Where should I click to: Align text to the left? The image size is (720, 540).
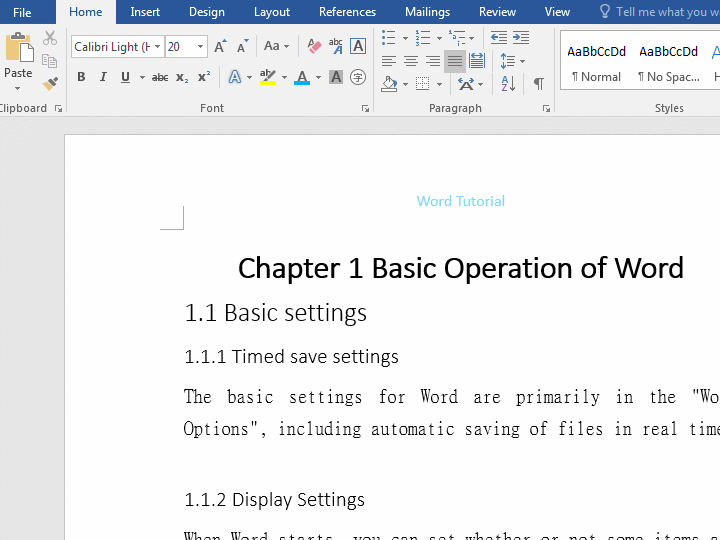pyautogui.click(x=388, y=61)
